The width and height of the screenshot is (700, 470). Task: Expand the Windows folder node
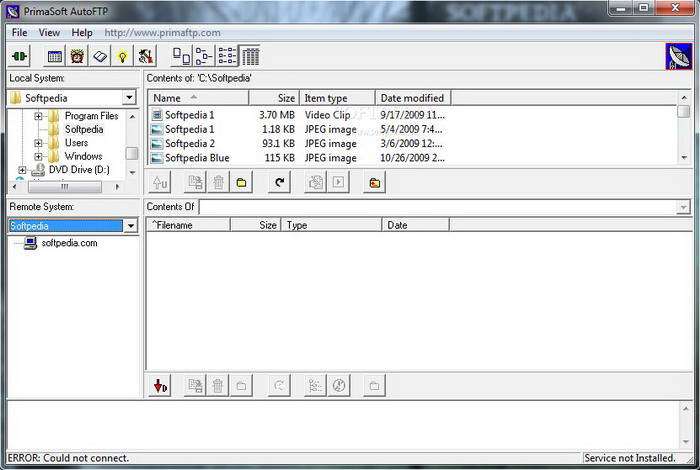click(x=38, y=157)
